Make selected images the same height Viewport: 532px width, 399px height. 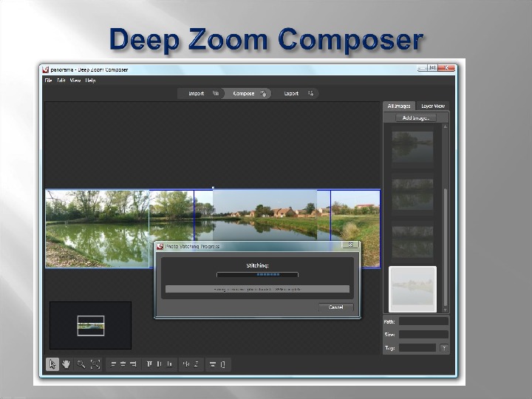coord(223,364)
